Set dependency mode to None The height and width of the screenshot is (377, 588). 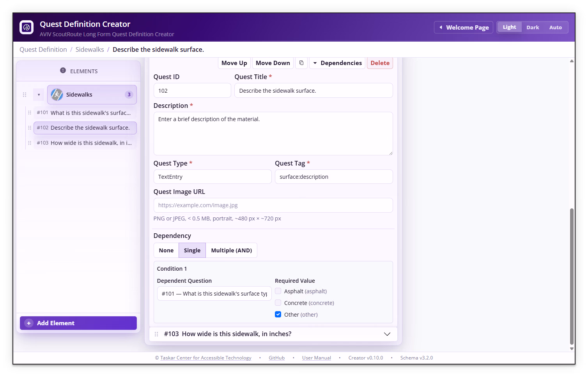pyautogui.click(x=166, y=250)
